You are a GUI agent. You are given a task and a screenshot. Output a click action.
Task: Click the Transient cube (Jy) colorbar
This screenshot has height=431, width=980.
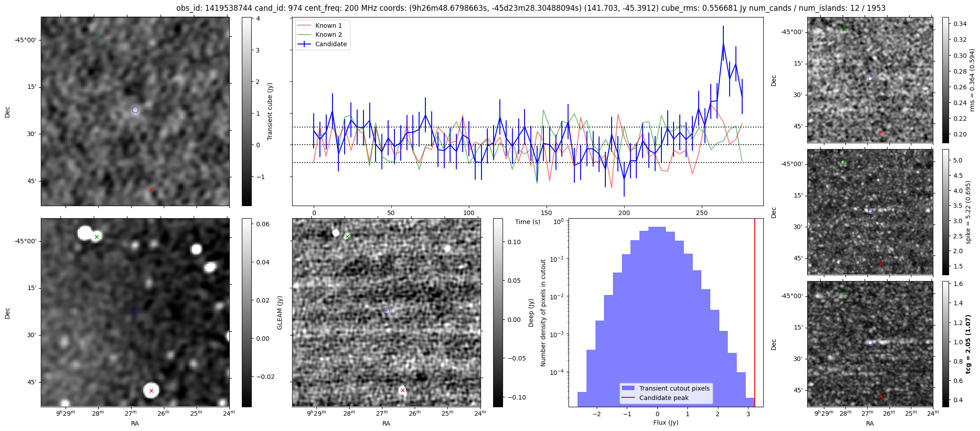point(246,111)
